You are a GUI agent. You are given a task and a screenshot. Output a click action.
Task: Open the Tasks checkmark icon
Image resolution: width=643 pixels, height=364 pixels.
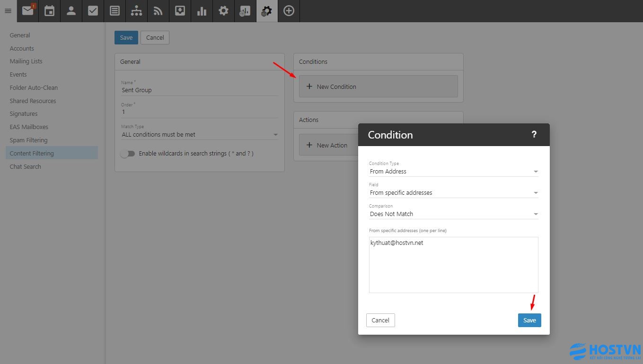point(93,11)
